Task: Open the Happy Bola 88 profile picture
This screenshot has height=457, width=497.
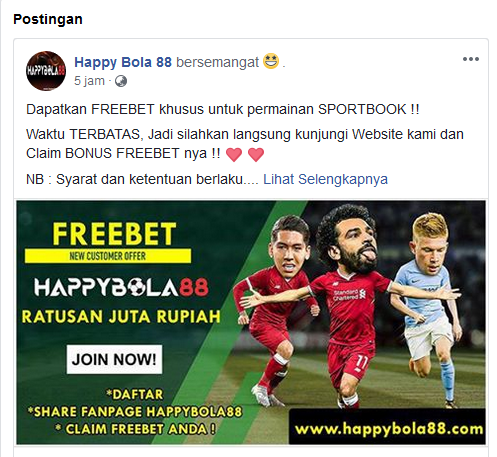Action: tap(46, 71)
